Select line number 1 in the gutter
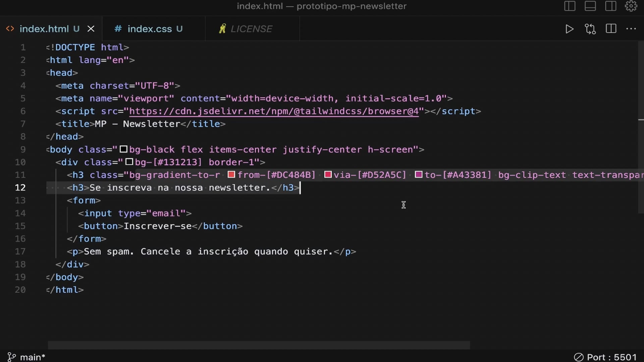This screenshot has height=362, width=644. (x=23, y=47)
